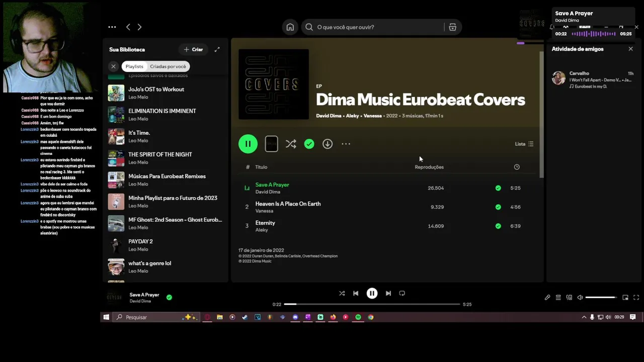This screenshot has width=644, height=362.
Task: Seek using the bottom playback progress bar
Action: (x=372, y=304)
